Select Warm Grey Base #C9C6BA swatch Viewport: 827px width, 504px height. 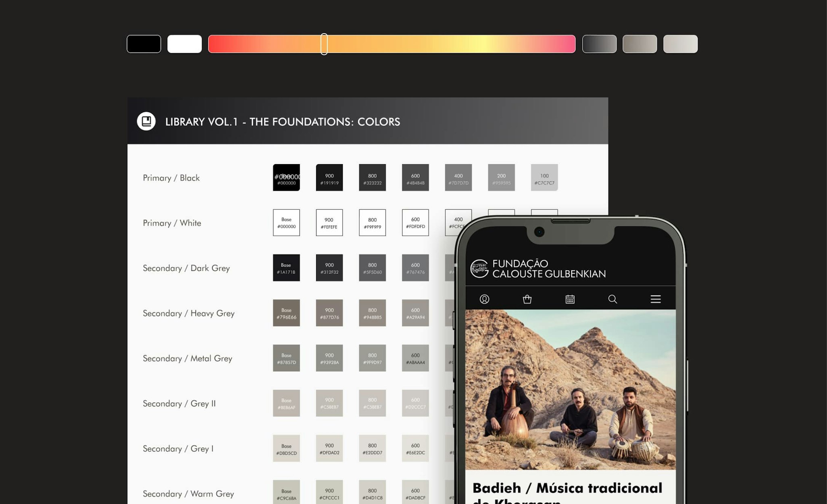point(286,492)
